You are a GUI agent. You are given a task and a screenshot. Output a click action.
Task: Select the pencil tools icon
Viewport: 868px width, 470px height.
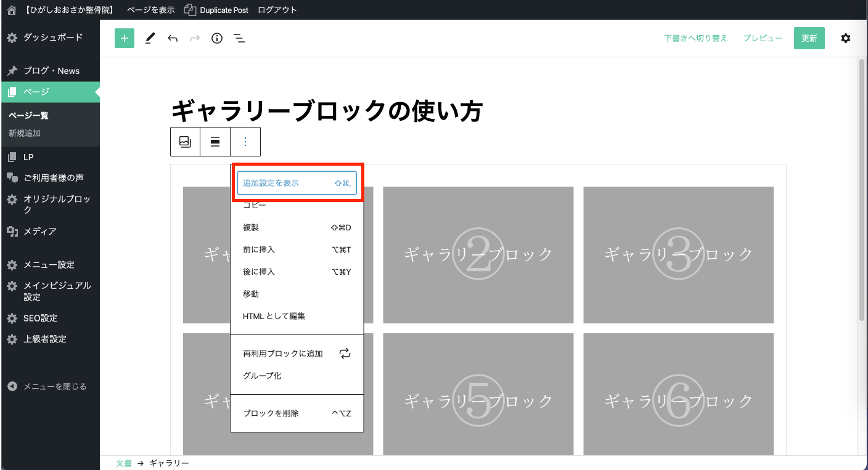click(x=150, y=38)
